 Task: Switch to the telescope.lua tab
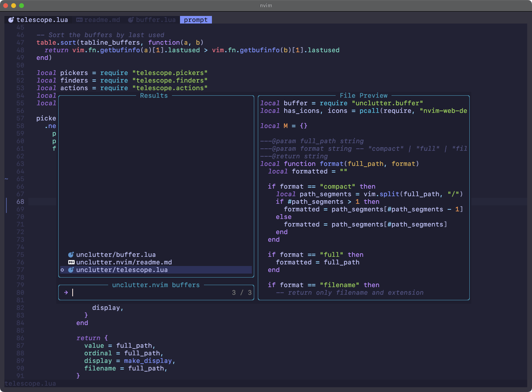point(38,20)
